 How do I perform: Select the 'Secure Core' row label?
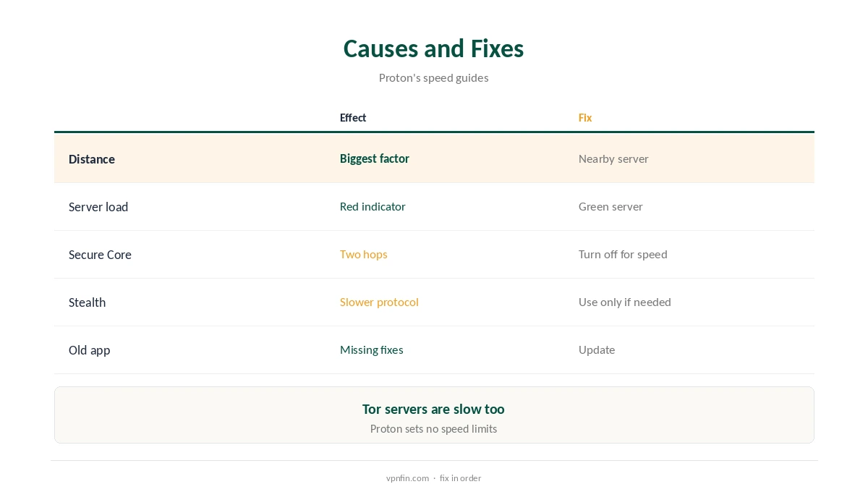coord(100,255)
